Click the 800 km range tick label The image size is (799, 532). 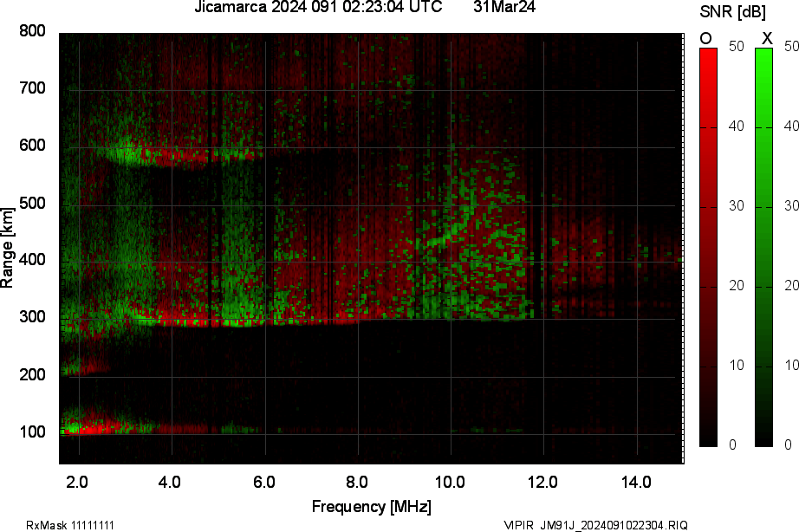(32, 31)
